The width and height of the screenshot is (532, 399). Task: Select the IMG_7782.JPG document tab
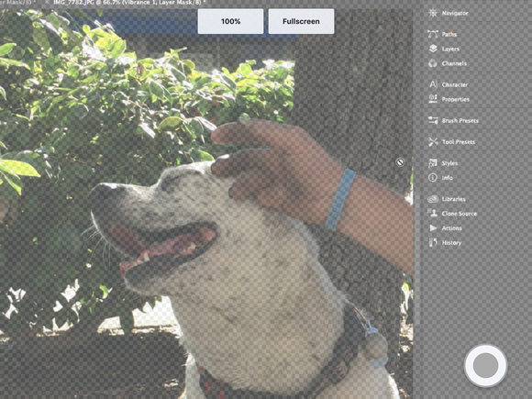tap(128, 3)
